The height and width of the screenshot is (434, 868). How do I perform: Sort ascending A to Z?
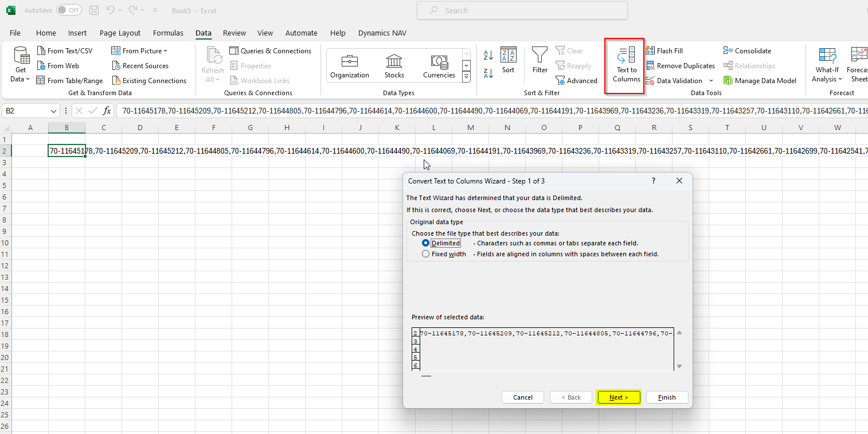[x=488, y=56]
